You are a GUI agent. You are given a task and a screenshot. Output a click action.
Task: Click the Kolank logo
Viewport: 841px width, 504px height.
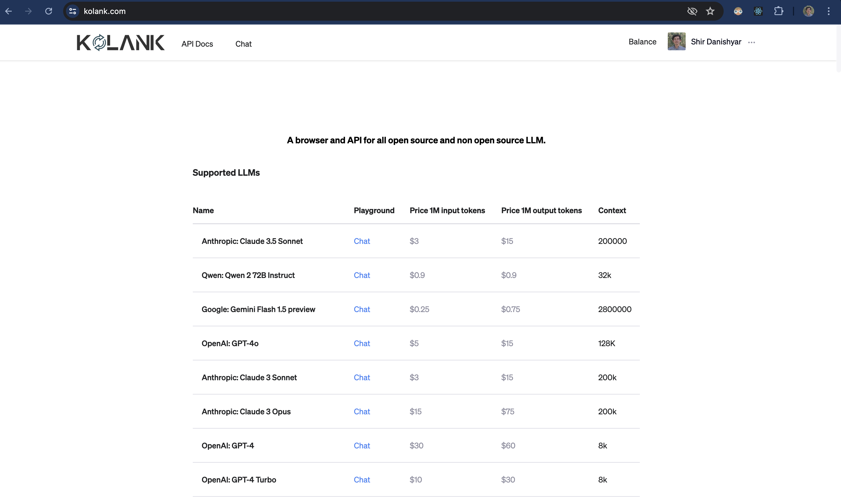(121, 42)
